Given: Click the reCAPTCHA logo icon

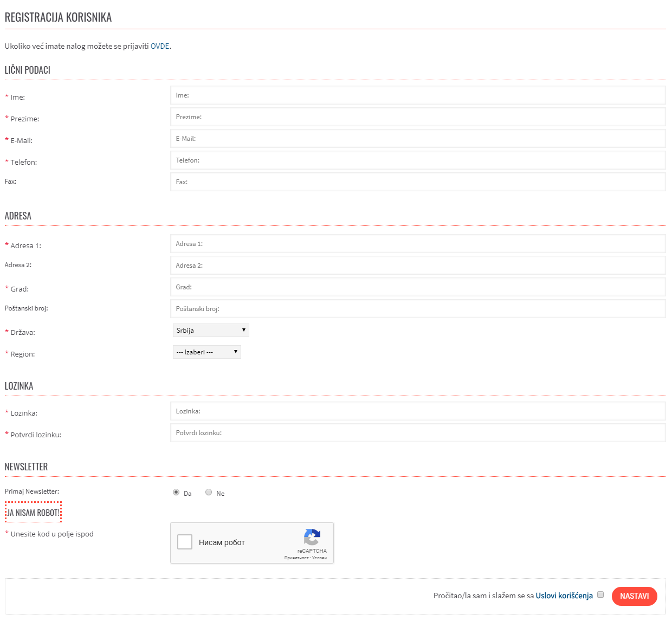Looking at the screenshot, I should point(312,537).
